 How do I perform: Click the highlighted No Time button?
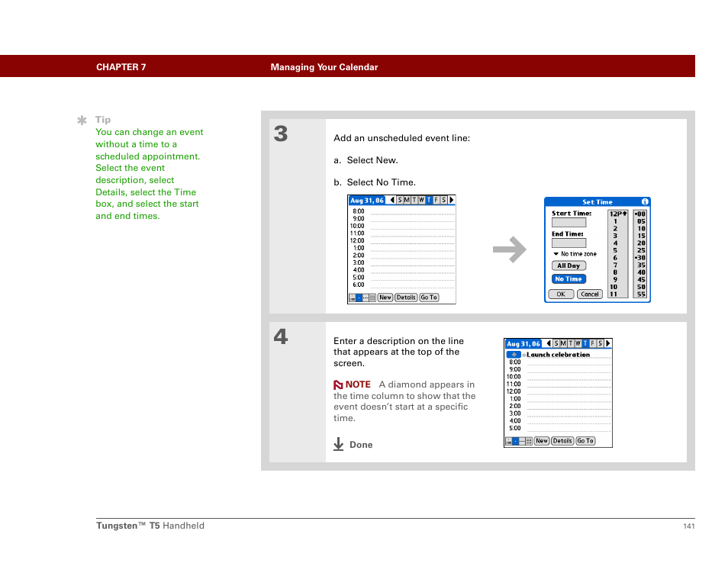tap(569, 279)
